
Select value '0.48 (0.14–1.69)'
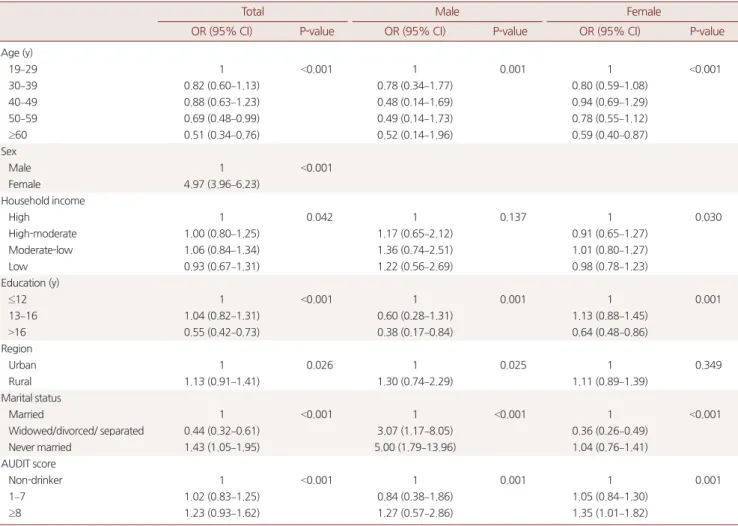click(x=415, y=102)
